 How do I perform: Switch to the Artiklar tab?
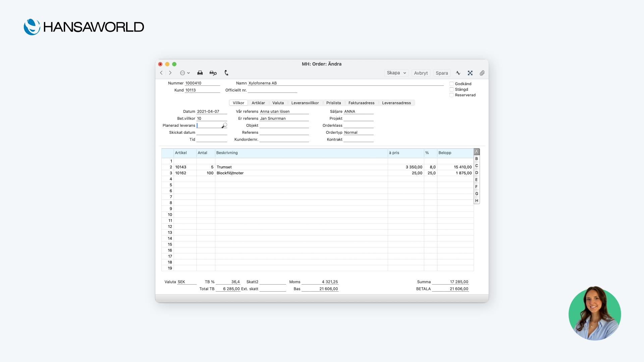point(258,103)
